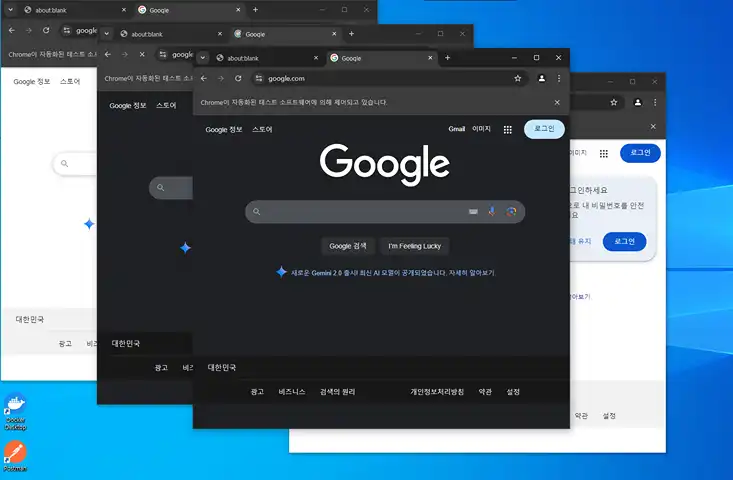Open a new tab in the rearmost left window
The height and width of the screenshot is (480, 733).
pos(255,9)
